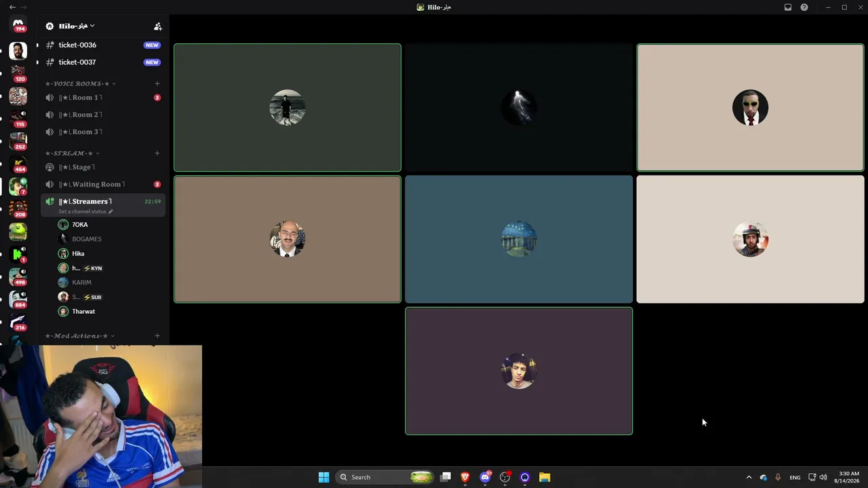Focus the blue tile with night painting avatar
Screen dimensions: 868x488
[519, 239]
